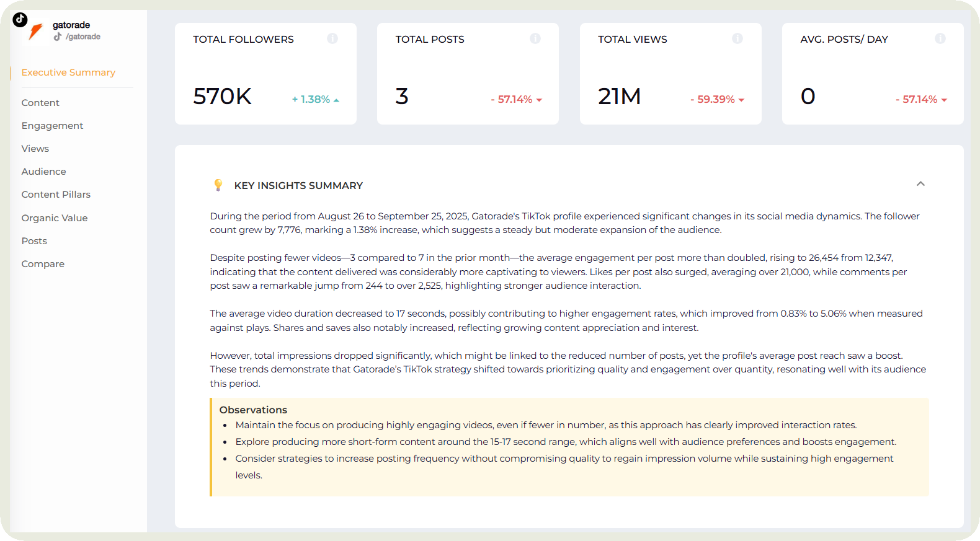Switch to Content Pillars in sidebar
Viewport: 980px width, 541px height.
56,195
